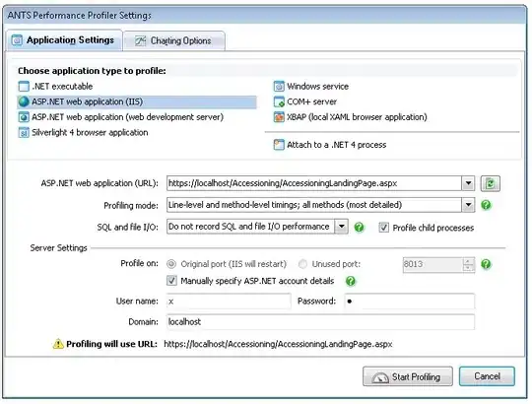Click help icon beside SQL and file I/O
The height and width of the screenshot is (404, 532).
point(359,227)
